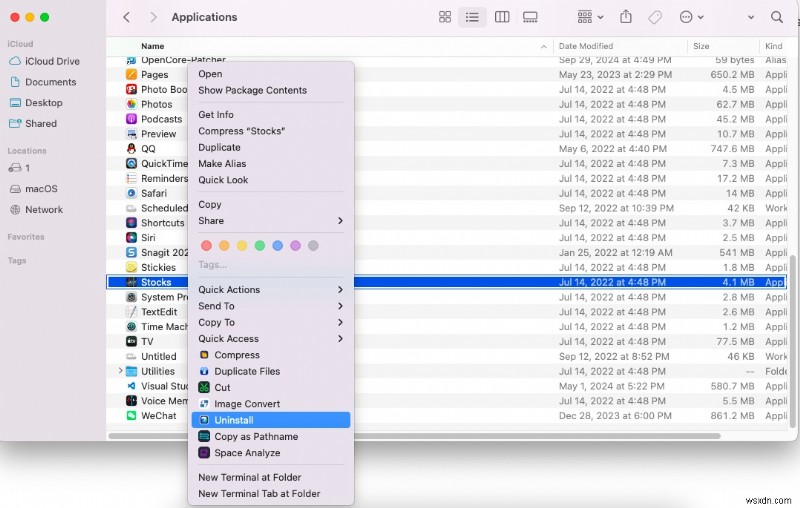Apply the red tag color

(x=206, y=246)
